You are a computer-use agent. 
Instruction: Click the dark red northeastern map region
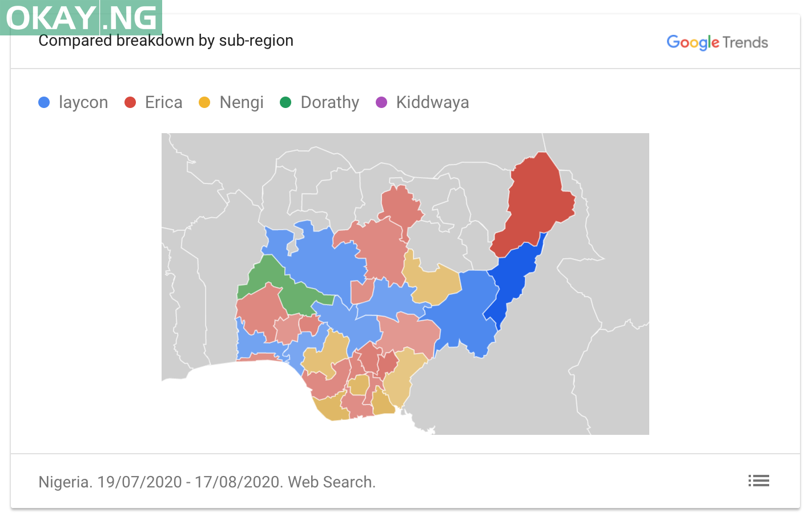(537, 200)
